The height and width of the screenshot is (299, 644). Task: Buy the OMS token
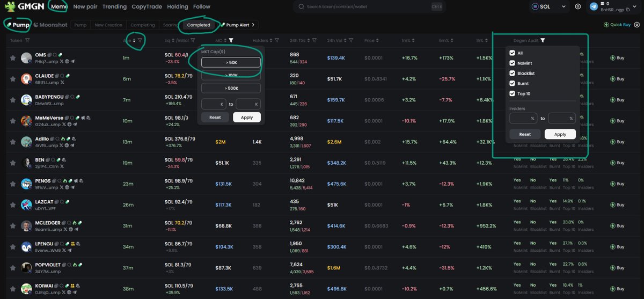[x=618, y=57]
